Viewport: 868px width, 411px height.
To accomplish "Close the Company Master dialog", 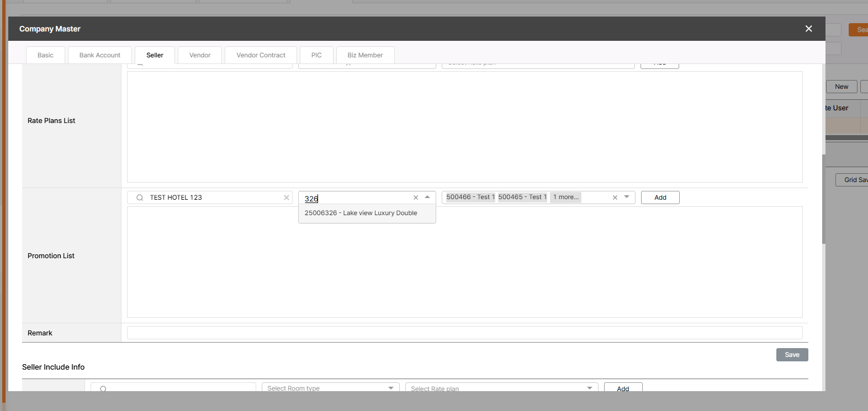I will pyautogui.click(x=808, y=29).
